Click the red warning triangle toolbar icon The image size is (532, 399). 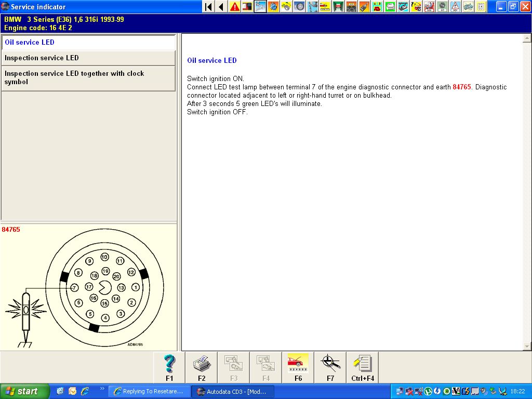coord(235,7)
